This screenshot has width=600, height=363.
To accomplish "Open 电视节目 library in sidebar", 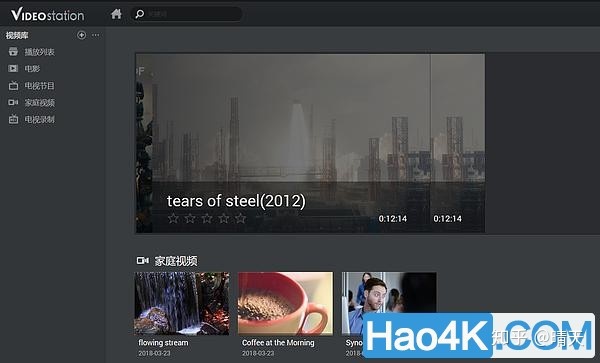I will click(x=40, y=86).
